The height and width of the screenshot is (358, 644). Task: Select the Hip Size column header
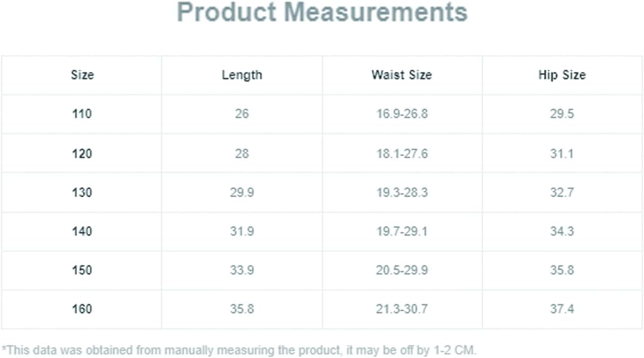[562, 75]
